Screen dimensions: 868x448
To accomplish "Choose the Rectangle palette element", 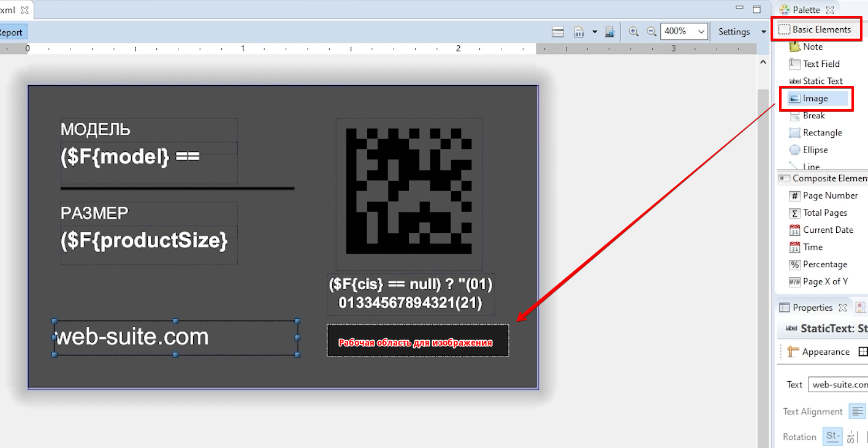I will [815, 132].
